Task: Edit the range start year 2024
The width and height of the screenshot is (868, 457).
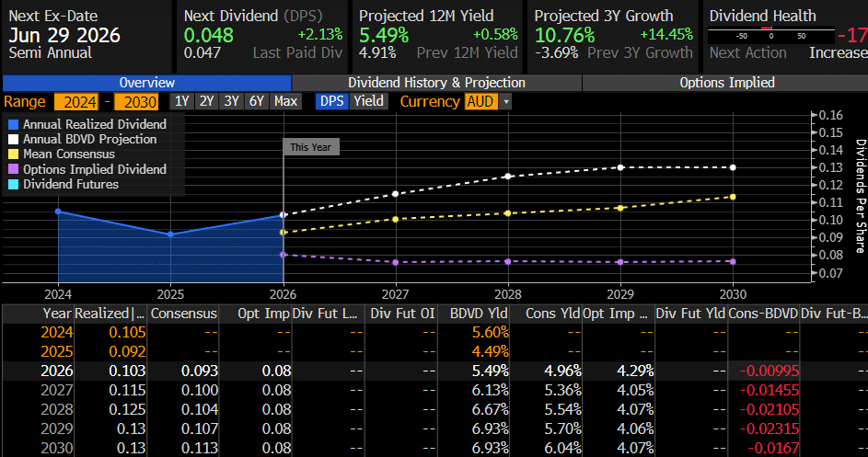Action: click(x=72, y=101)
